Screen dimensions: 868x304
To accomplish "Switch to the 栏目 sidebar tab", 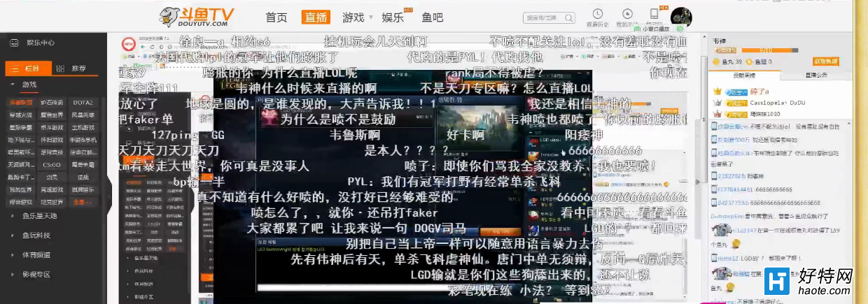I will tap(27, 68).
